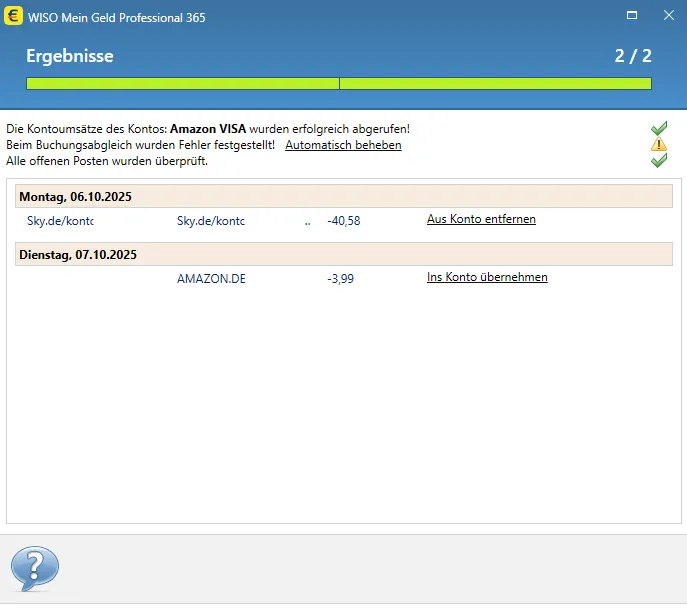
Task: Click green checkmark beside account retrieval message
Action: pyautogui.click(x=658, y=129)
